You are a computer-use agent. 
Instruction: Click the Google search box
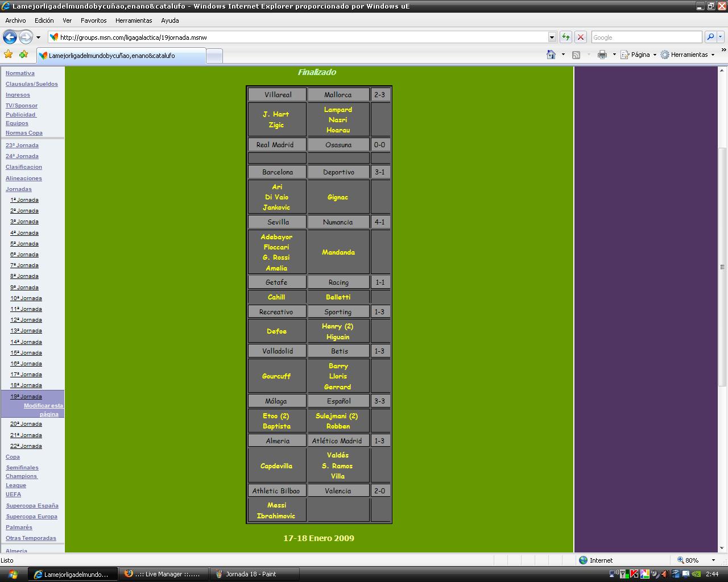[x=647, y=38]
